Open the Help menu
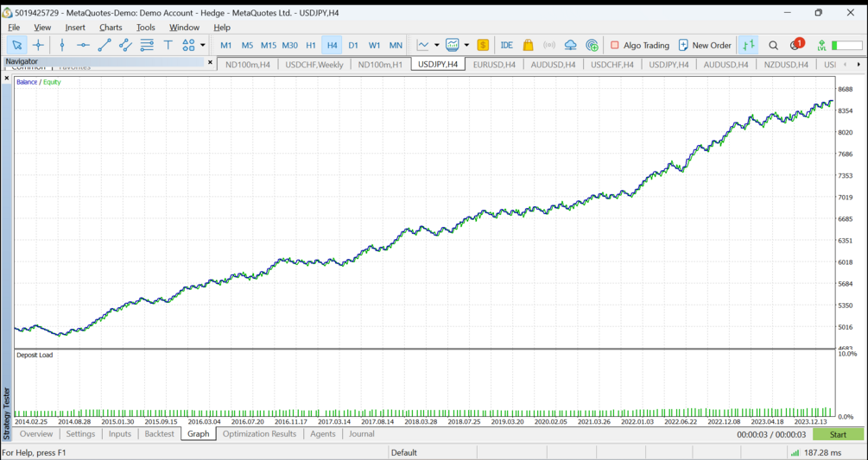 pyautogui.click(x=222, y=27)
